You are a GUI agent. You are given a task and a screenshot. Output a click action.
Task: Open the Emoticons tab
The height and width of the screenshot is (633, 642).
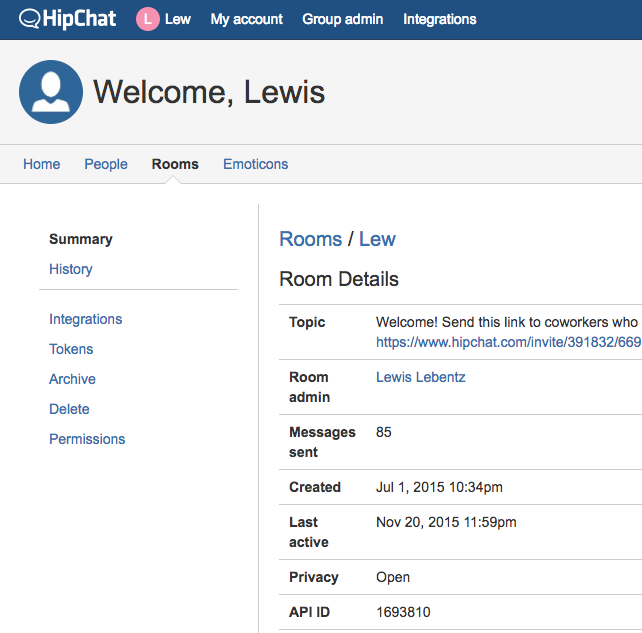pos(255,164)
